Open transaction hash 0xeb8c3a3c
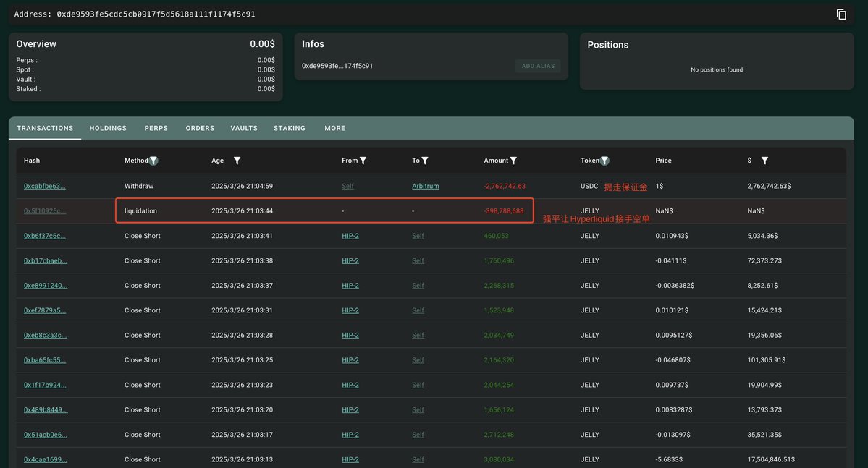Screen dimensions: 868x468 point(44,335)
